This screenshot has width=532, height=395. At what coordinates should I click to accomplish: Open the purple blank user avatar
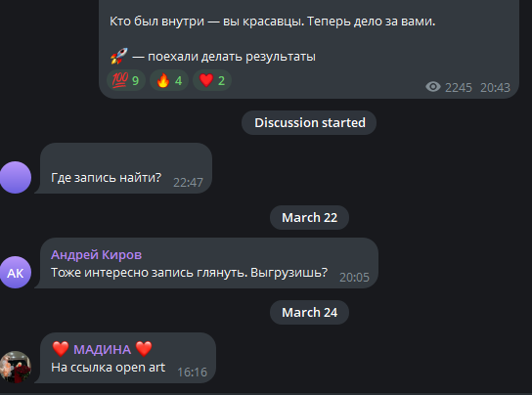click(x=16, y=178)
